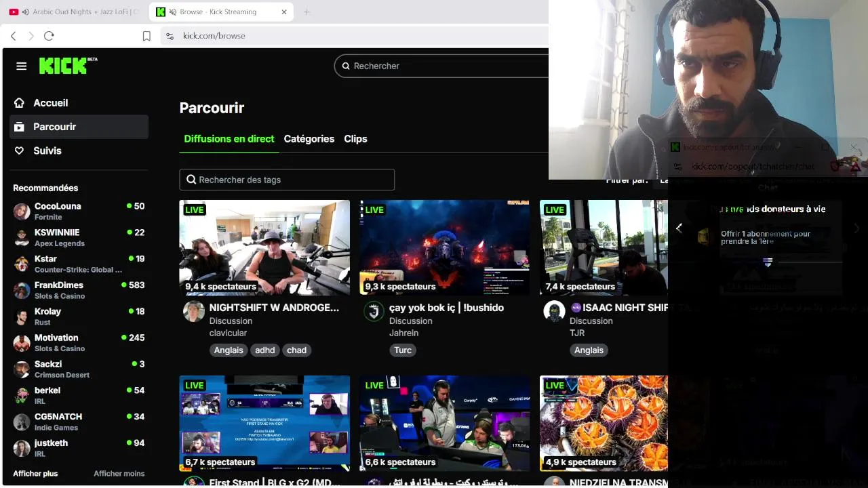Select the adhd tag
868x488 pixels.
(265, 350)
